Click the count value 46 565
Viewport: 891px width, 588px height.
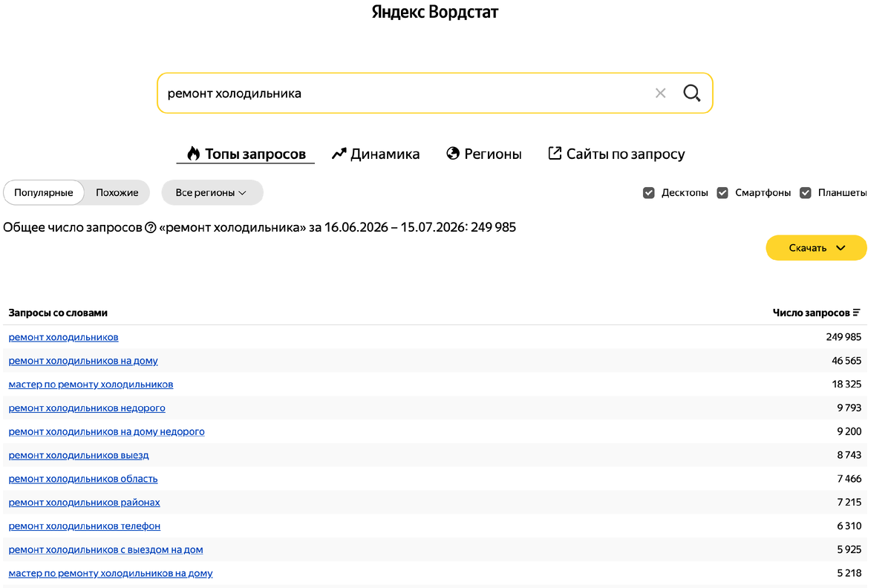[846, 361]
